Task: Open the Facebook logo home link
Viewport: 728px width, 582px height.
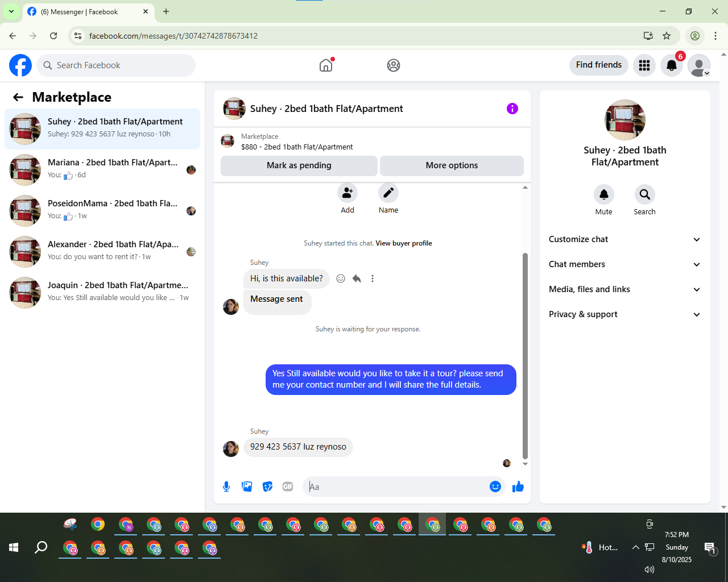Action: pyautogui.click(x=20, y=65)
